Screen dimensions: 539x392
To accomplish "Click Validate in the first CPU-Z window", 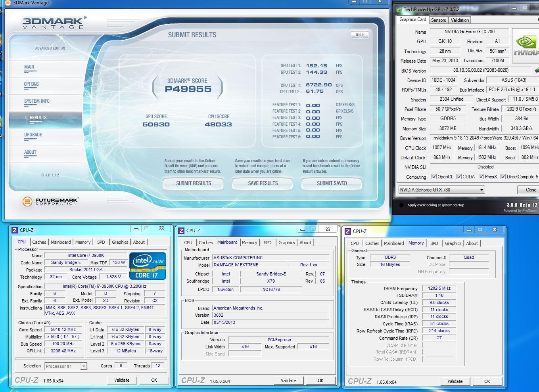I will 122,380.
